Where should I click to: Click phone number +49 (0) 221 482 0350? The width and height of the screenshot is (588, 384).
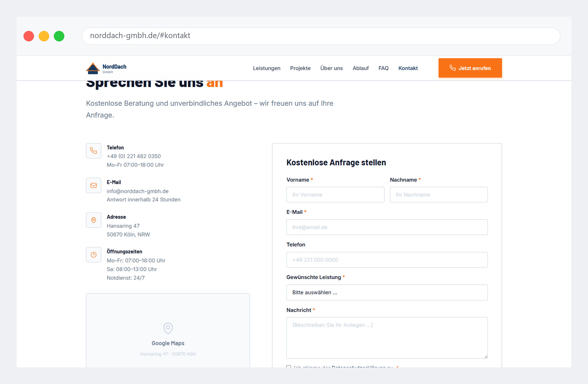[134, 156]
